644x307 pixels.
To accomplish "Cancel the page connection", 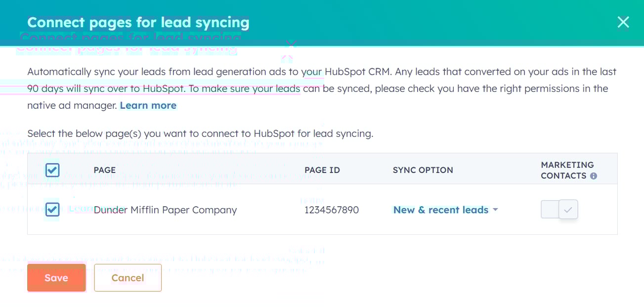I will 128,277.
